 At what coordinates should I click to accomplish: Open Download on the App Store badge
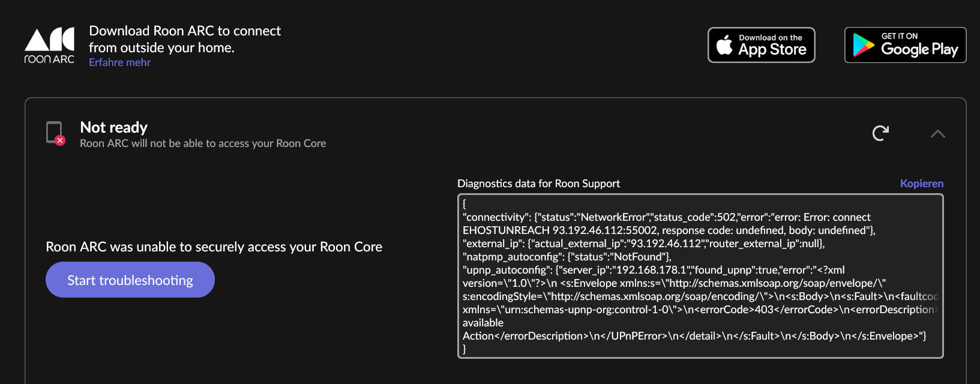tap(761, 45)
